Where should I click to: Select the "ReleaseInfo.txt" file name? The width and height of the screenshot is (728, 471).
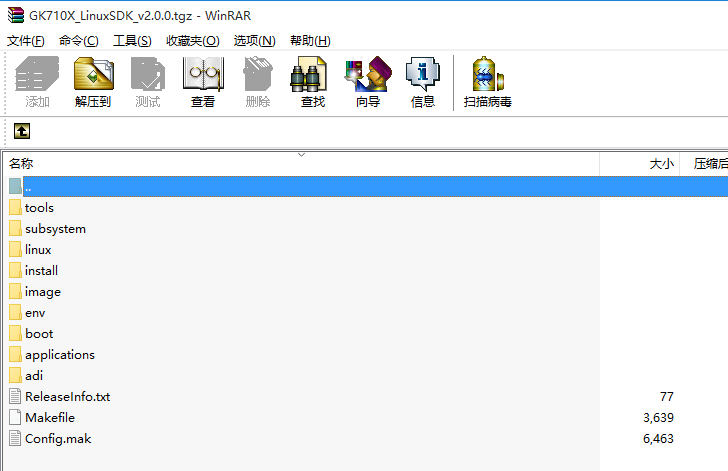[68, 397]
